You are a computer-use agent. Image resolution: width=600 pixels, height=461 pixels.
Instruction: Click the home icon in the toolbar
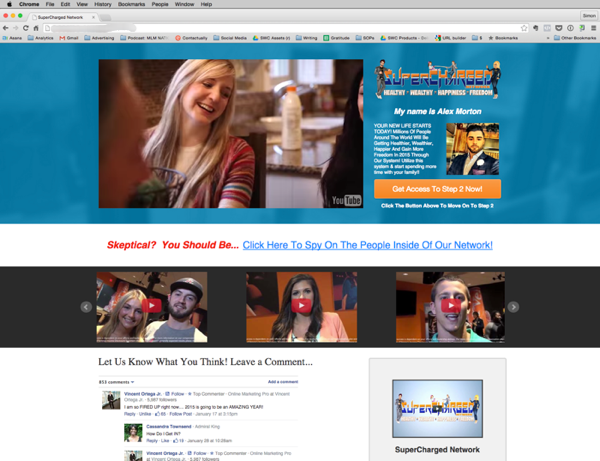tap(37, 28)
